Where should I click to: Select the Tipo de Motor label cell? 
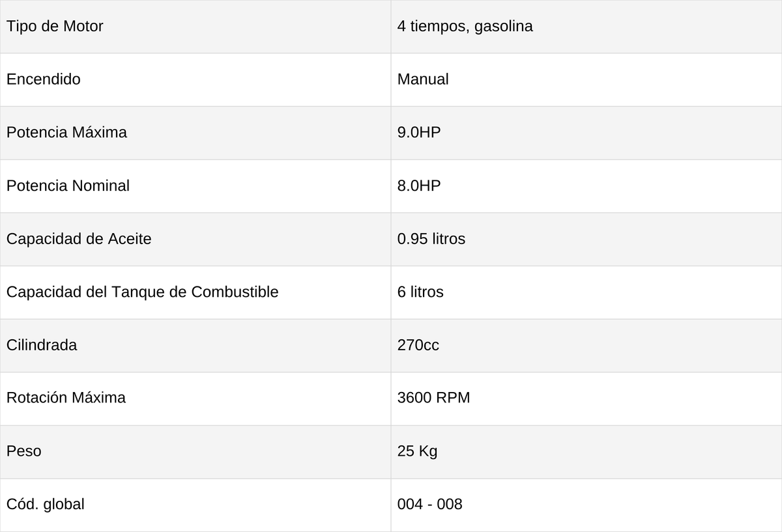coord(195,27)
